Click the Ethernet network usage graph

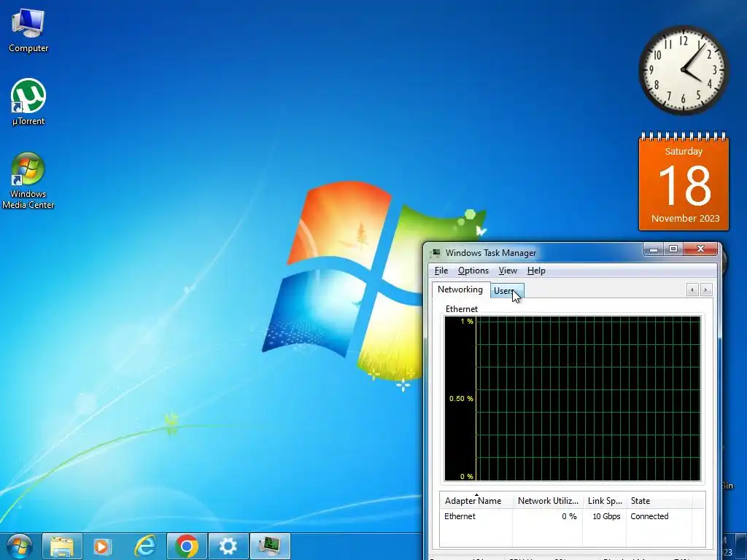[572, 398]
